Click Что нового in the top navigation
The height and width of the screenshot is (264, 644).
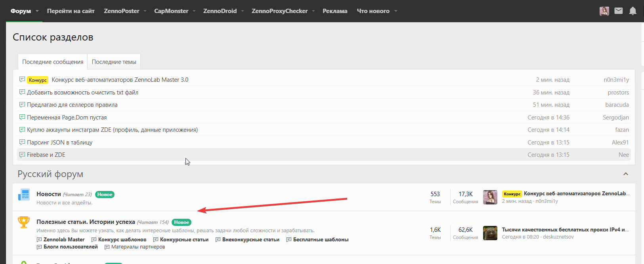tap(373, 11)
